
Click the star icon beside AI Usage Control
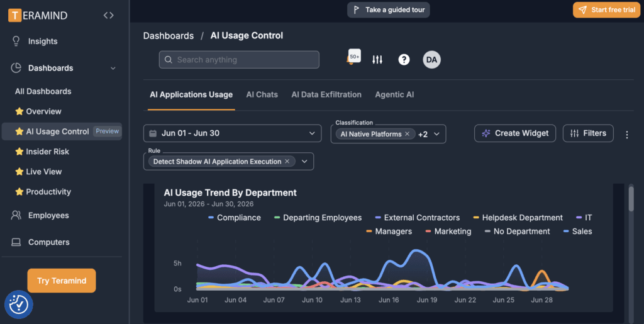(x=19, y=131)
